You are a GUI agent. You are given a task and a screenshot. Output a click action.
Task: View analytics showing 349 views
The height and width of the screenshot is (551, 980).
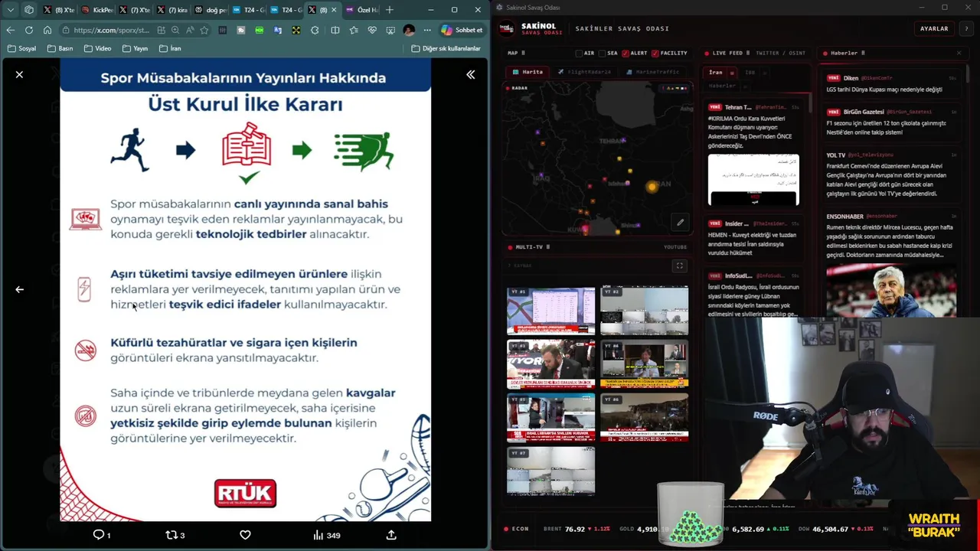tap(326, 535)
